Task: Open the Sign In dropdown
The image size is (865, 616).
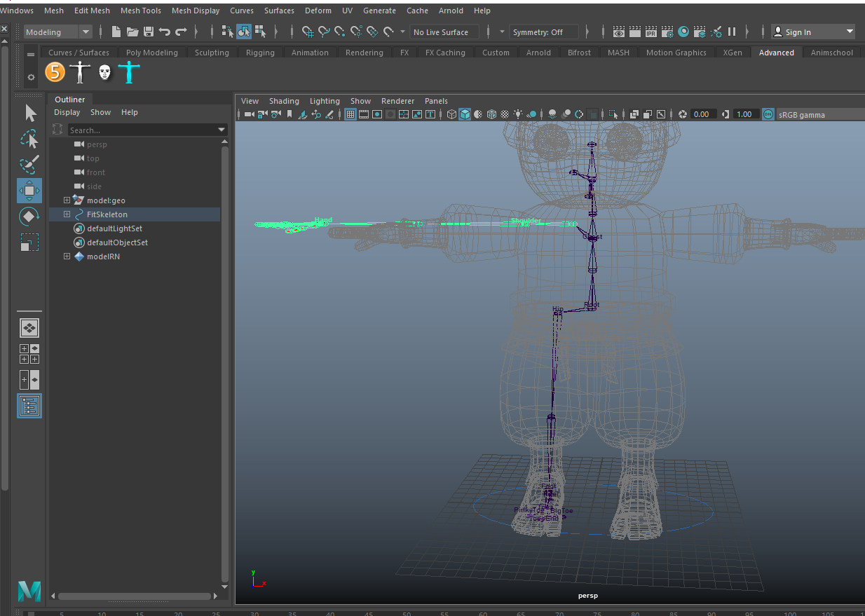Action: tap(813, 32)
